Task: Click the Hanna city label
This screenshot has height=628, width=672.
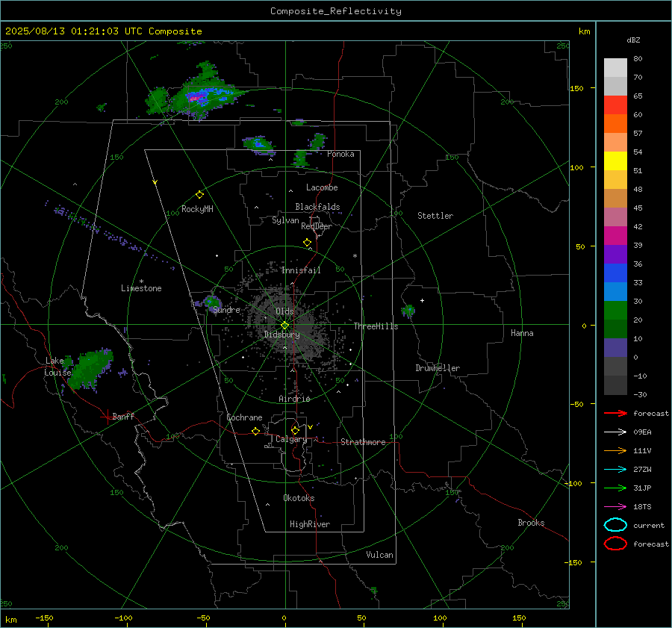Action: point(522,333)
